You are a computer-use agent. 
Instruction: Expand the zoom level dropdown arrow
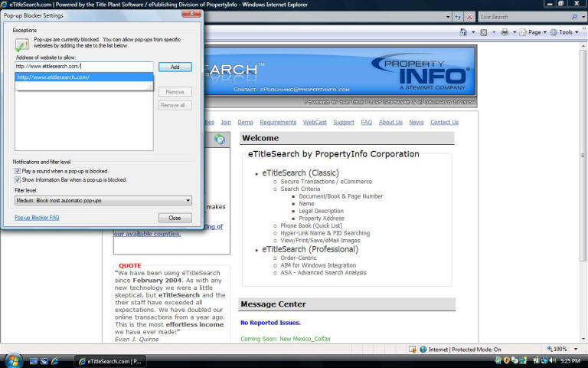576,349
